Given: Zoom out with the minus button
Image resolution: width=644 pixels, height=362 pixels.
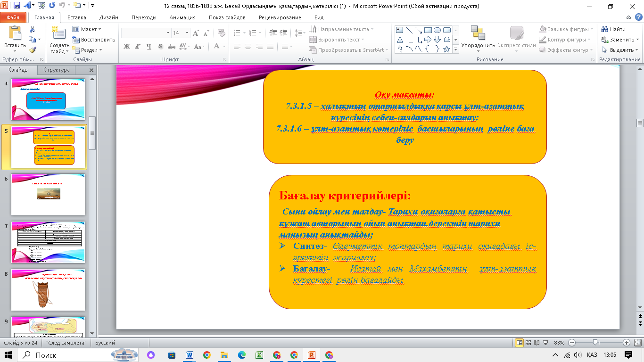Looking at the screenshot, I should point(572,343).
